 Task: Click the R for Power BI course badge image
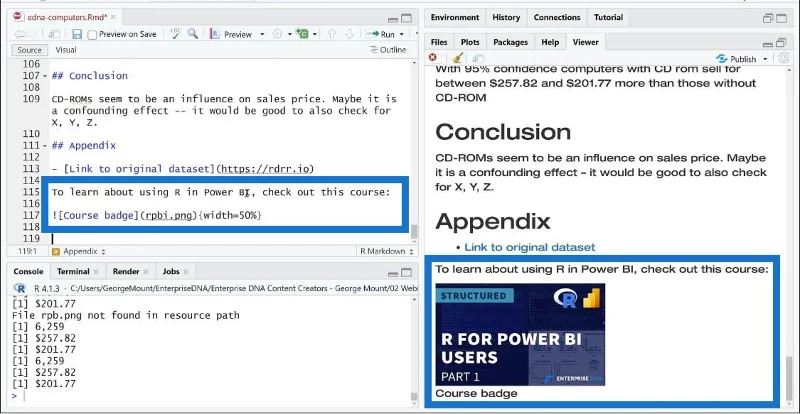(520, 334)
